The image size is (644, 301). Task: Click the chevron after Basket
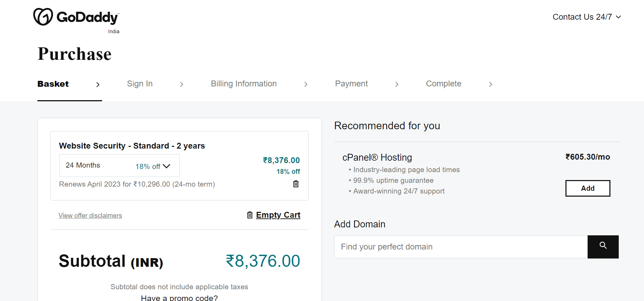[98, 84]
